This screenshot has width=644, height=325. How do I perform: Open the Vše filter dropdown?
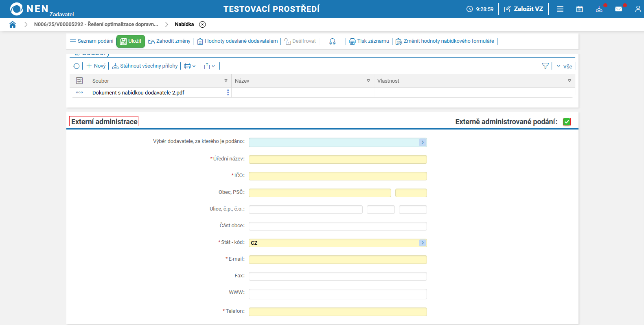click(x=564, y=66)
